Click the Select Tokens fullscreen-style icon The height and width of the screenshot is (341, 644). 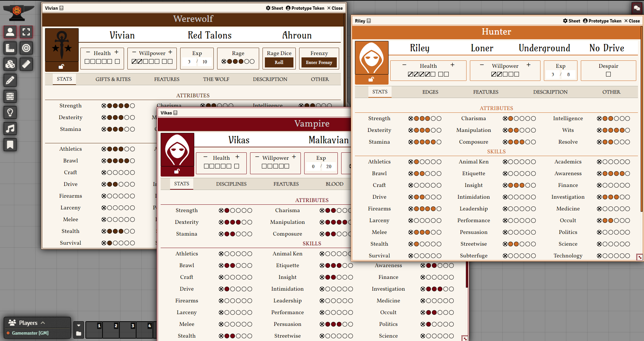[x=26, y=32]
